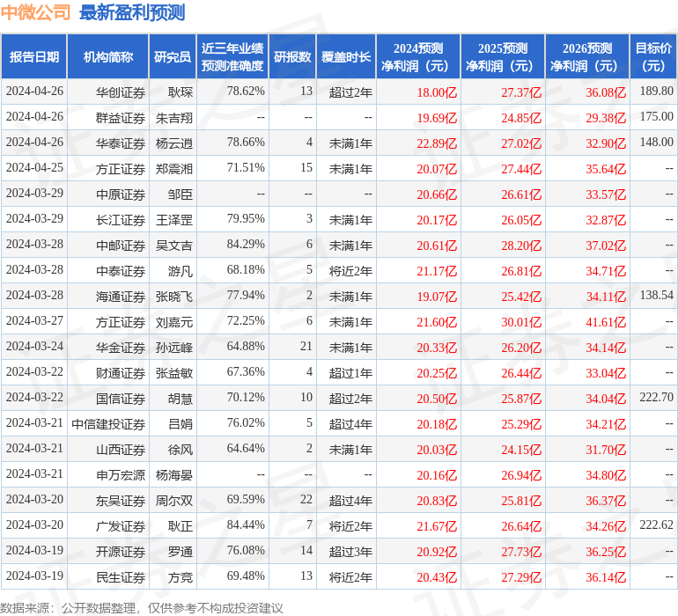The height and width of the screenshot is (616, 678).
Task: Click 2025 forecast value 30.01亿
Action: 521,321
